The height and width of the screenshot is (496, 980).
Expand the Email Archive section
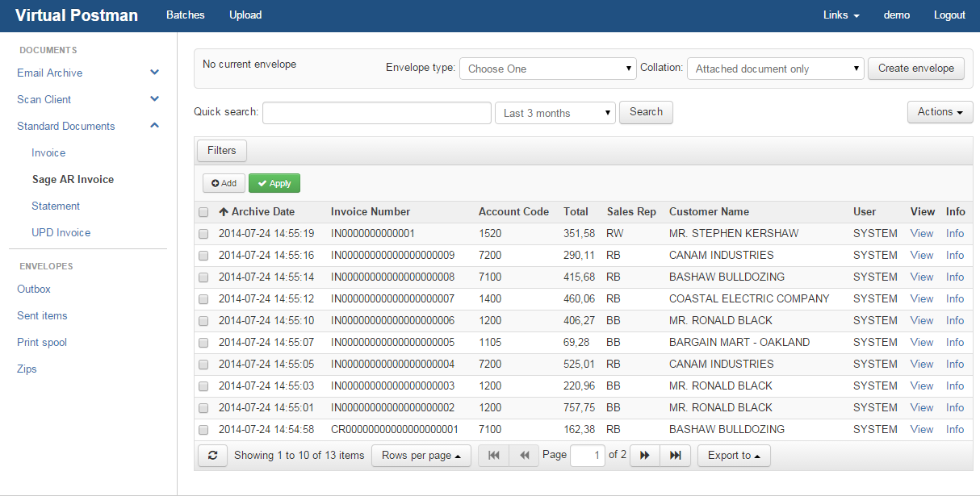(154, 73)
